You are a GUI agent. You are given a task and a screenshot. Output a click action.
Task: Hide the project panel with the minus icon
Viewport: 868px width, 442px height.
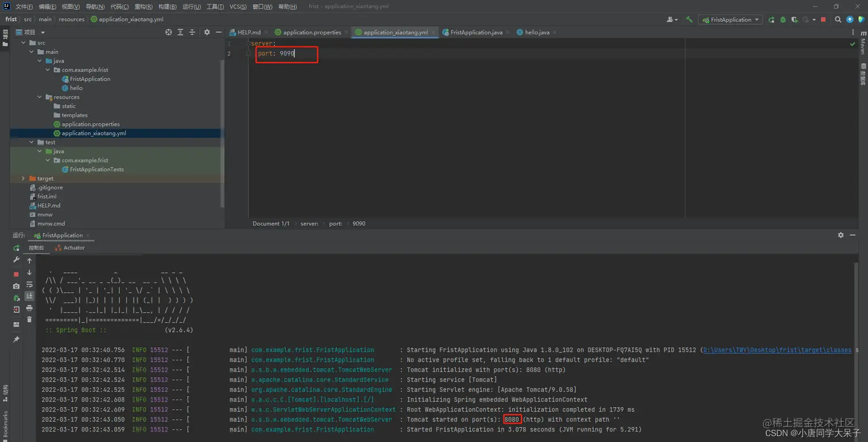(x=219, y=32)
